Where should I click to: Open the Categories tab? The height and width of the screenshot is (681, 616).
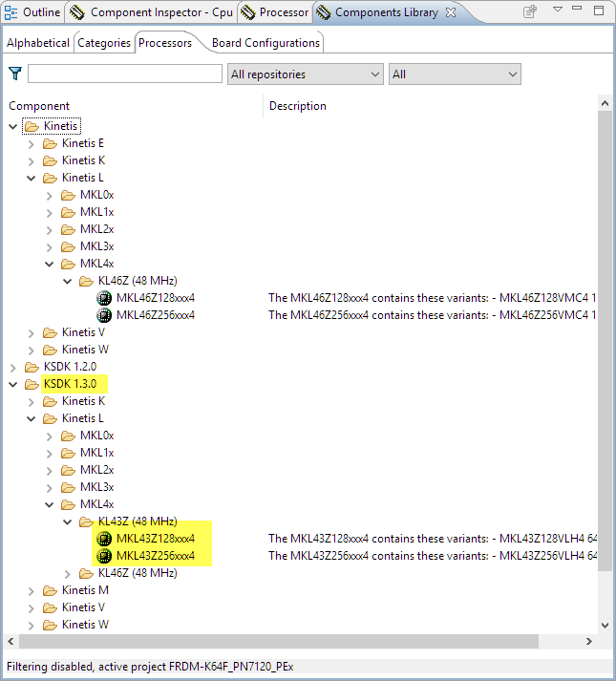pos(104,43)
